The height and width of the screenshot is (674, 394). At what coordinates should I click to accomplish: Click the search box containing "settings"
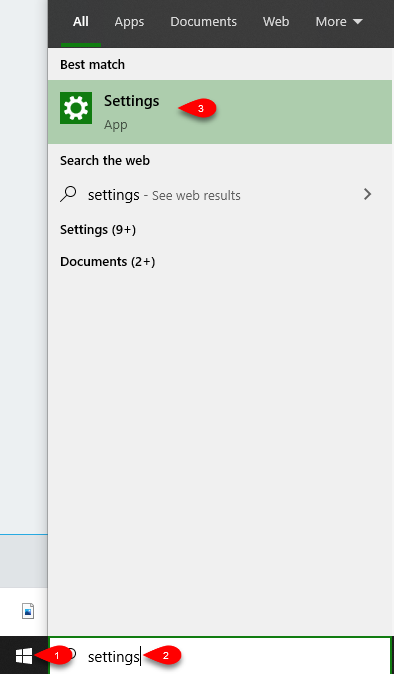click(x=220, y=656)
